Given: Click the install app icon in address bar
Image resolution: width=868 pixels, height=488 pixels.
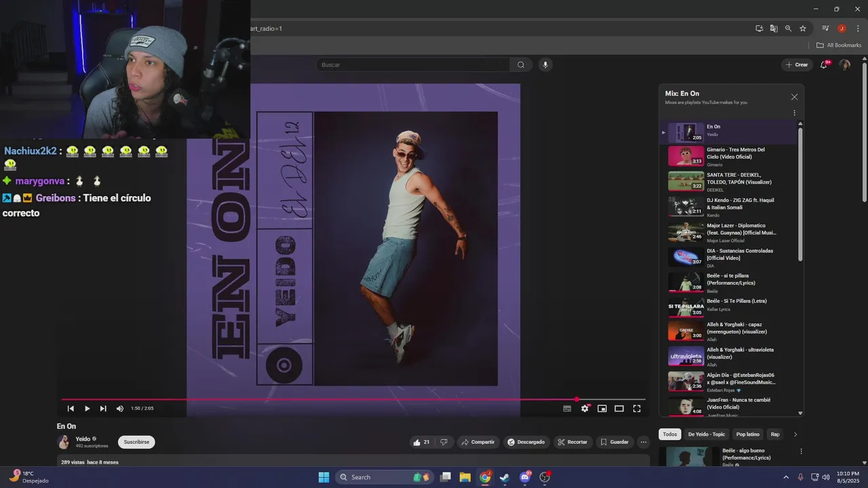Looking at the screenshot, I should 759,28.
